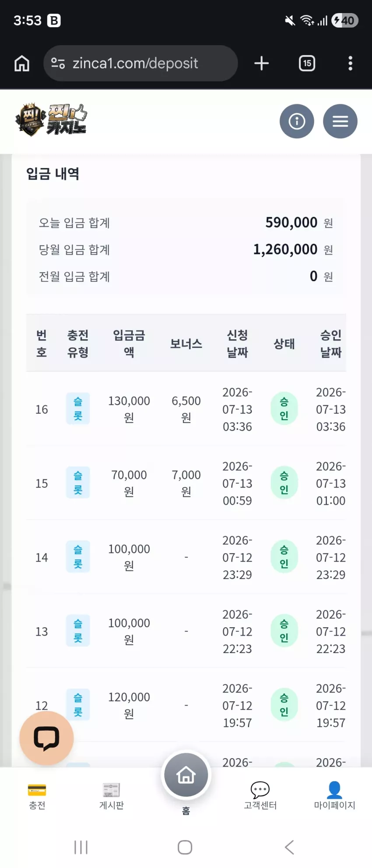Click the 슬롯 tag in row 15
Viewport: 372px width, 868px height.
78,483
